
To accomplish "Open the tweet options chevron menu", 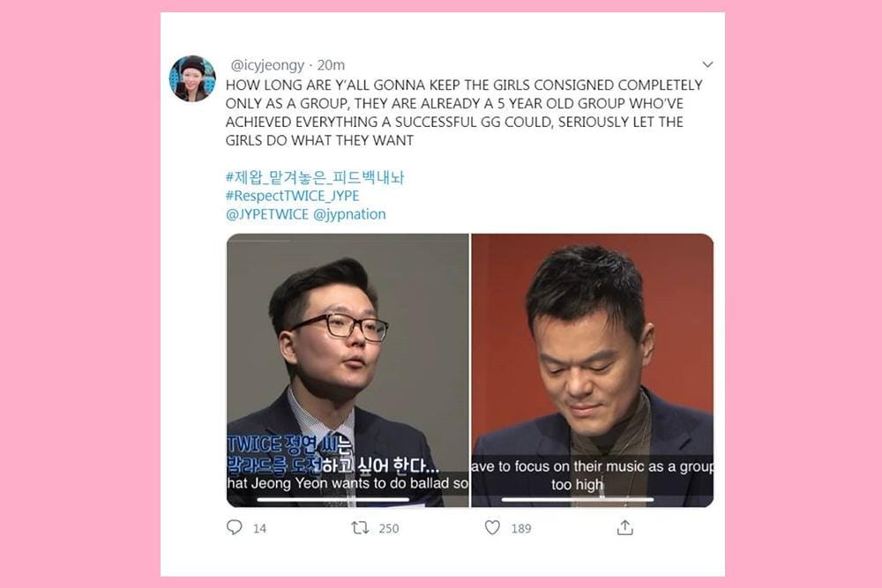I will pyautogui.click(x=707, y=64).
